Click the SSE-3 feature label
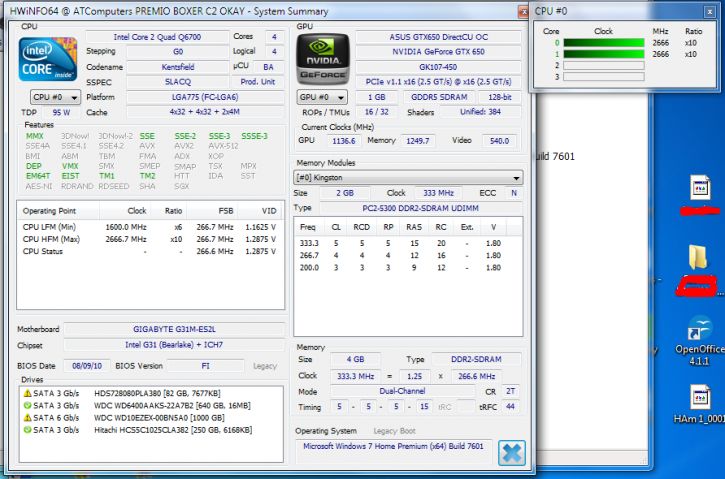 point(219,136)
